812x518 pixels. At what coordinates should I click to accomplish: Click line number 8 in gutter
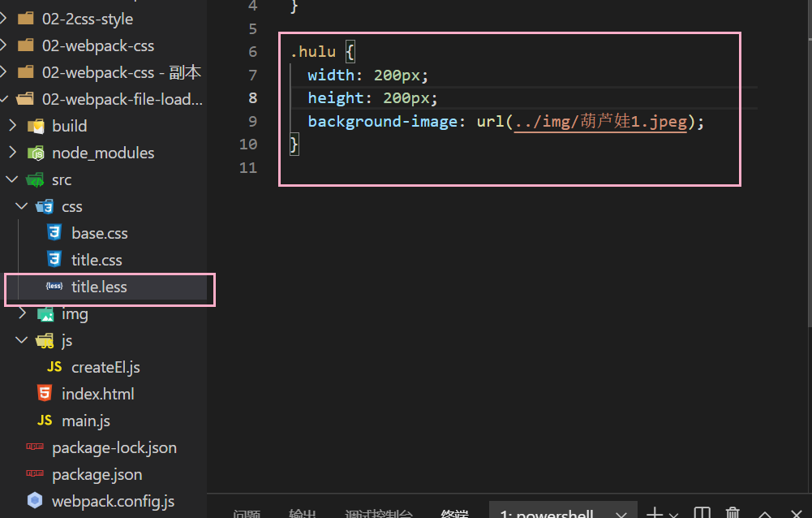pyautogui.click(x=253, y=98)
